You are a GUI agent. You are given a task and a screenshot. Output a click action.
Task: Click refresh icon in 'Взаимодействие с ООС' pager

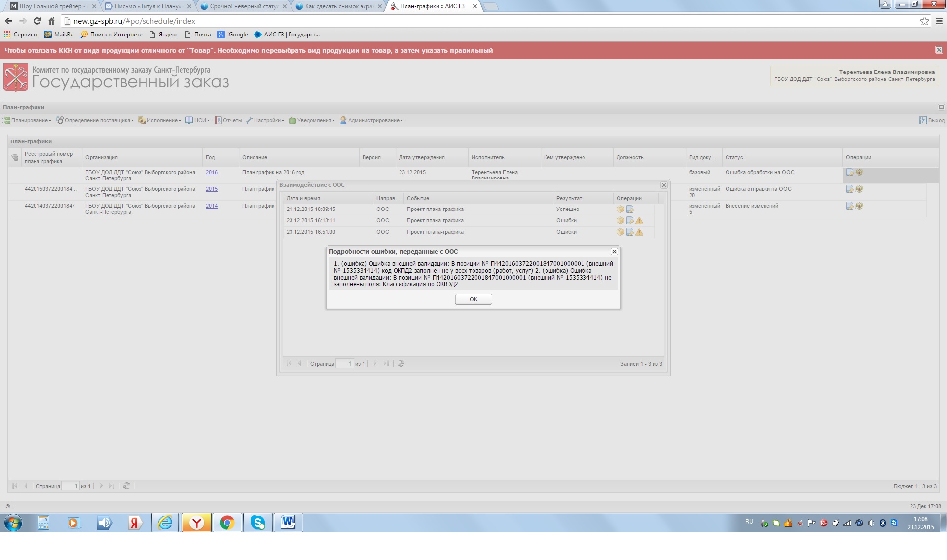(401, 364)
